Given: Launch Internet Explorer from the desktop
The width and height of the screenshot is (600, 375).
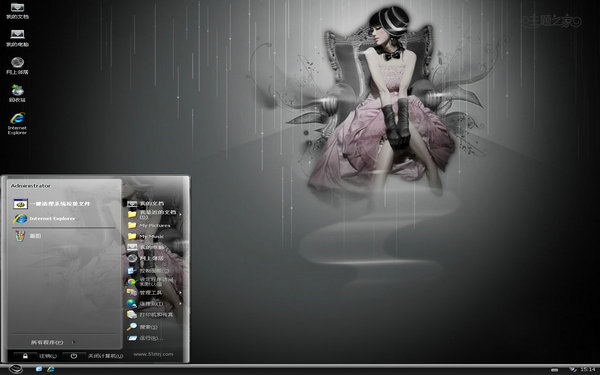Looking at the screenshot, I should tap(17, 123).
